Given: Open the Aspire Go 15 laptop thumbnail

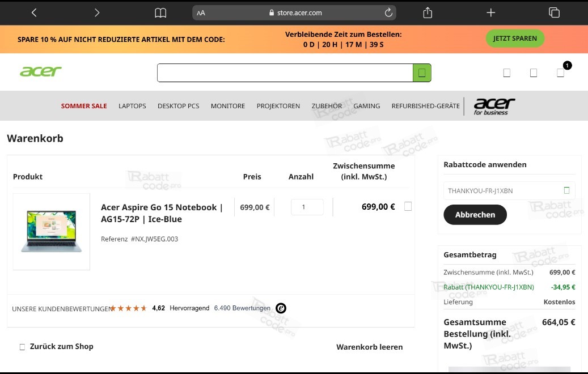Looking at the screenshot, I should pyautogui.click(x=52, y=232).
